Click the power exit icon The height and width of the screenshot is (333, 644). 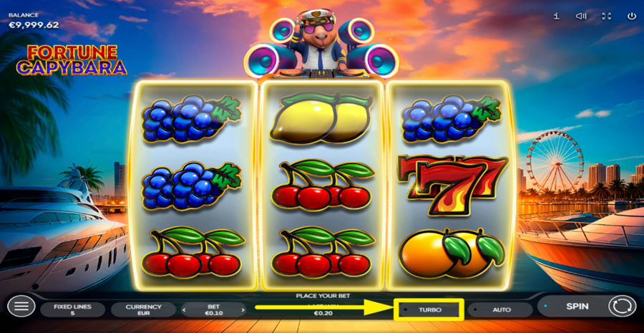pyautogui.click(x=631, y=16)
